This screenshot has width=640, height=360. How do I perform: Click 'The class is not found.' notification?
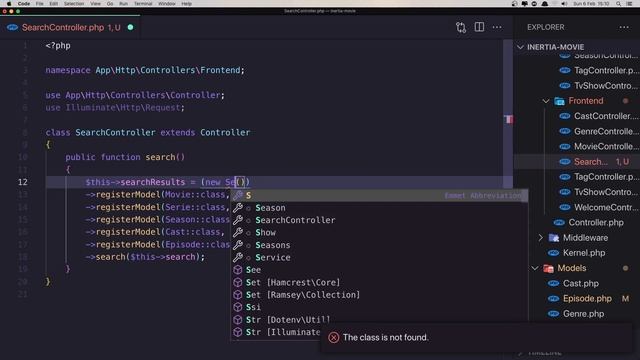pyautogui.click(x=386, y=338)
